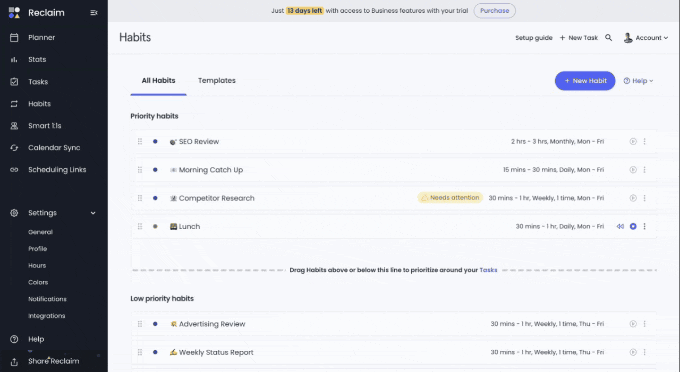Toggle the SEO Review status dot
The height and width of the screenshot is (372, 680).
tap(155, 141)
